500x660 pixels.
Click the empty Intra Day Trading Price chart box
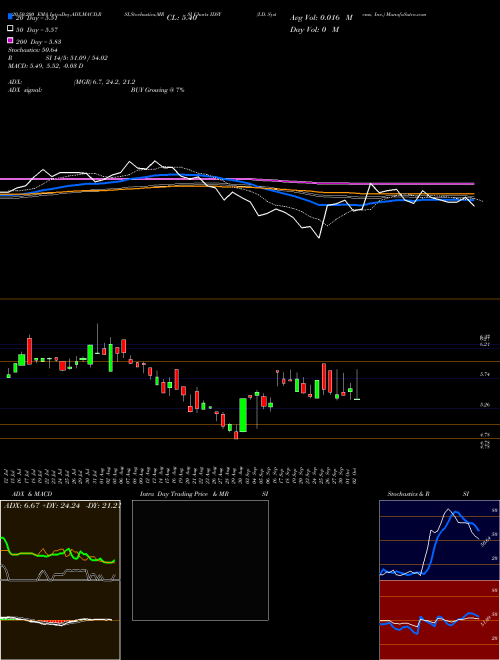(200, 560)
